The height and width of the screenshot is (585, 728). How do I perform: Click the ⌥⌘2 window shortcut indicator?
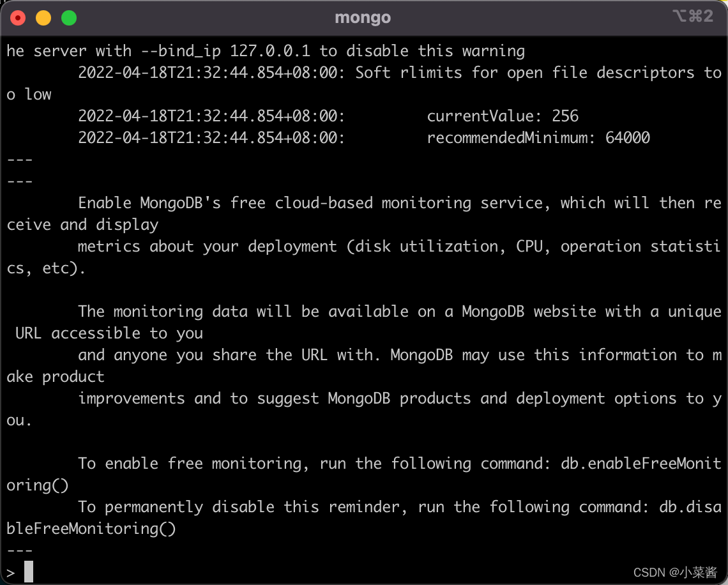pyautogui.click(x=694, y=17)
